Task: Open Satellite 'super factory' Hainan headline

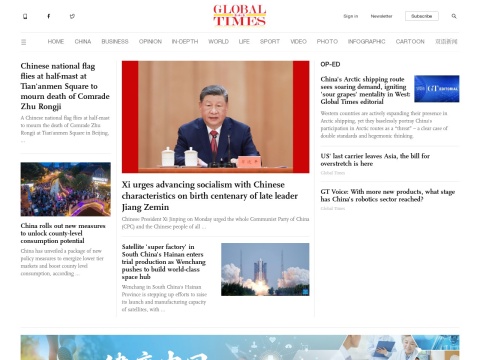Action: 164,262
